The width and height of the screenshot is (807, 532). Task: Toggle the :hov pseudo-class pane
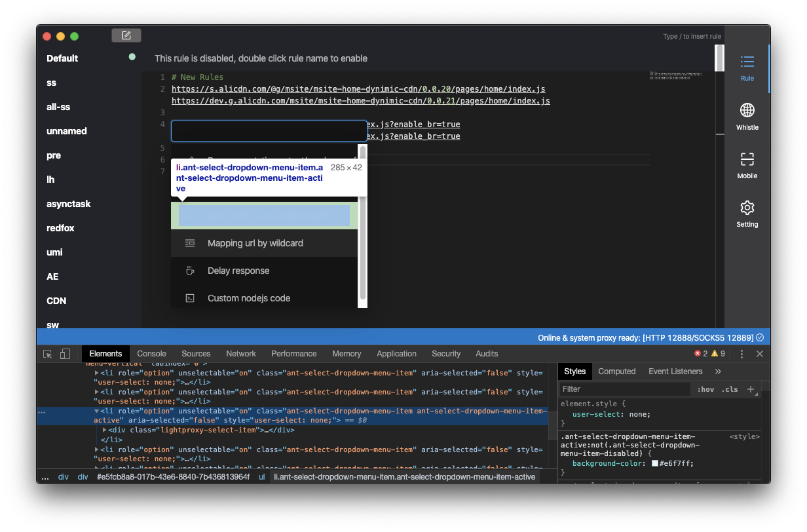705,389
